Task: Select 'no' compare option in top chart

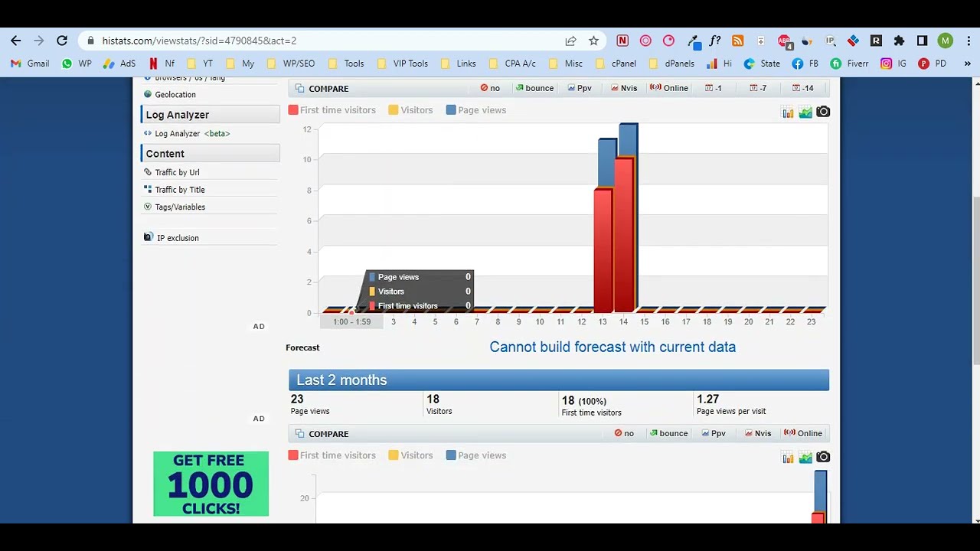Action: click(490, 88)
